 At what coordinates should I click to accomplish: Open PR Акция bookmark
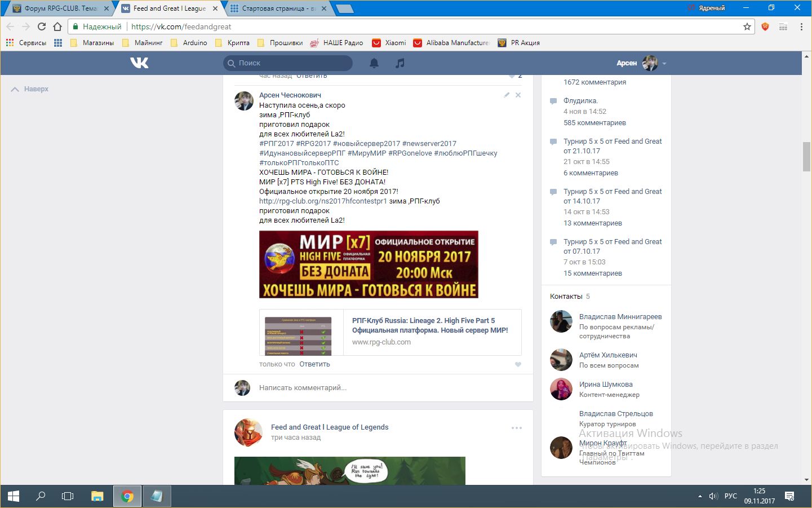click(519, 43)
